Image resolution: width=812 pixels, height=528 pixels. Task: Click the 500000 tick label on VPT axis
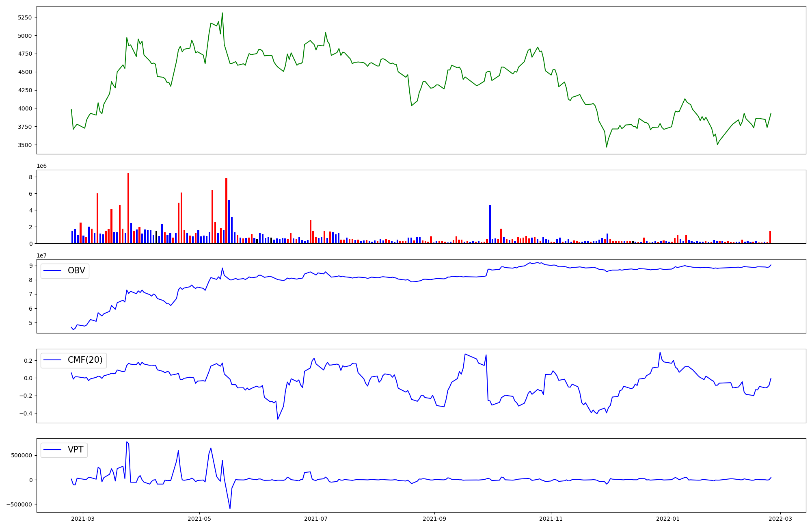click(22, 455)
